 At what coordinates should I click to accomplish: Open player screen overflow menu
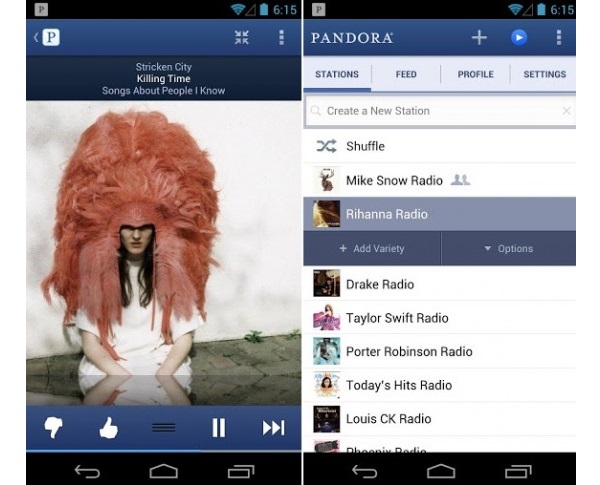[x=282, y=38]
